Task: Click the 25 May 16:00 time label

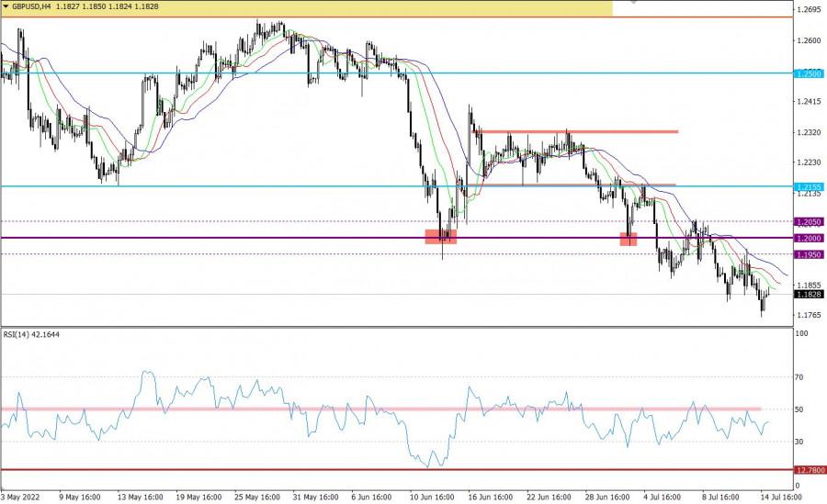Action: pos(257,498)
